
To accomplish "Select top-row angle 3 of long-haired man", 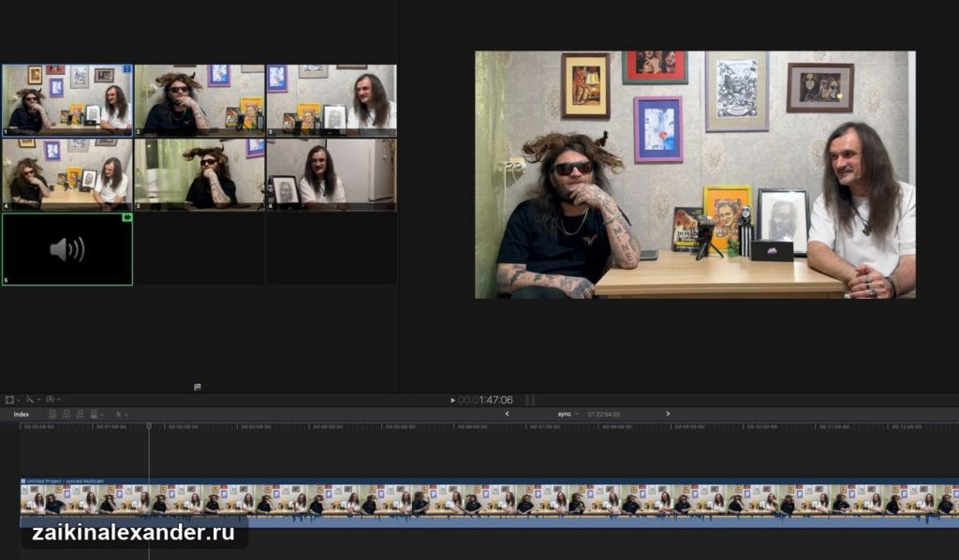I will click(332, 100).
